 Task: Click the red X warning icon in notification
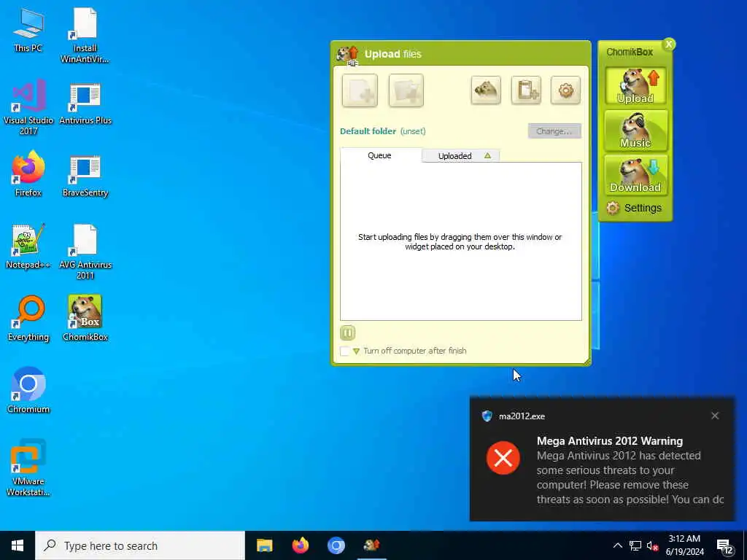pos(503,458)
